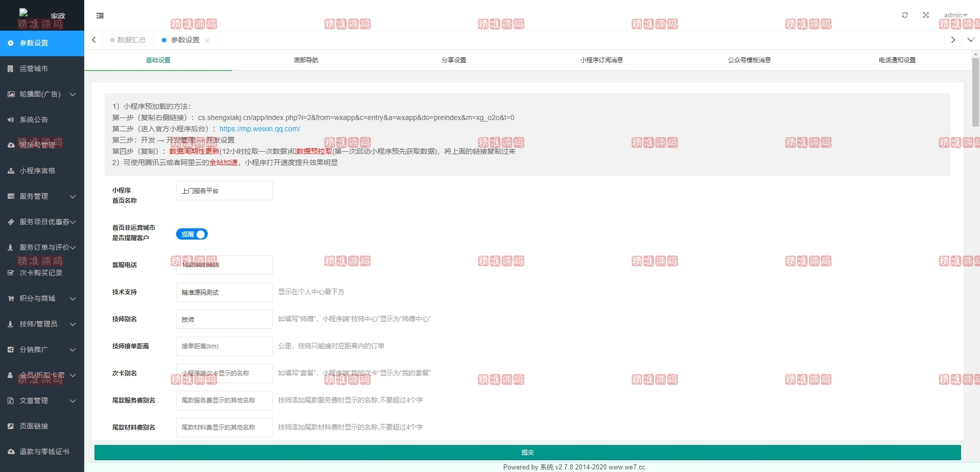This screenshot has height=472, width=980.
Task: Expand the 服务订单与评价 submenu arrow
Action: [73, 247]
